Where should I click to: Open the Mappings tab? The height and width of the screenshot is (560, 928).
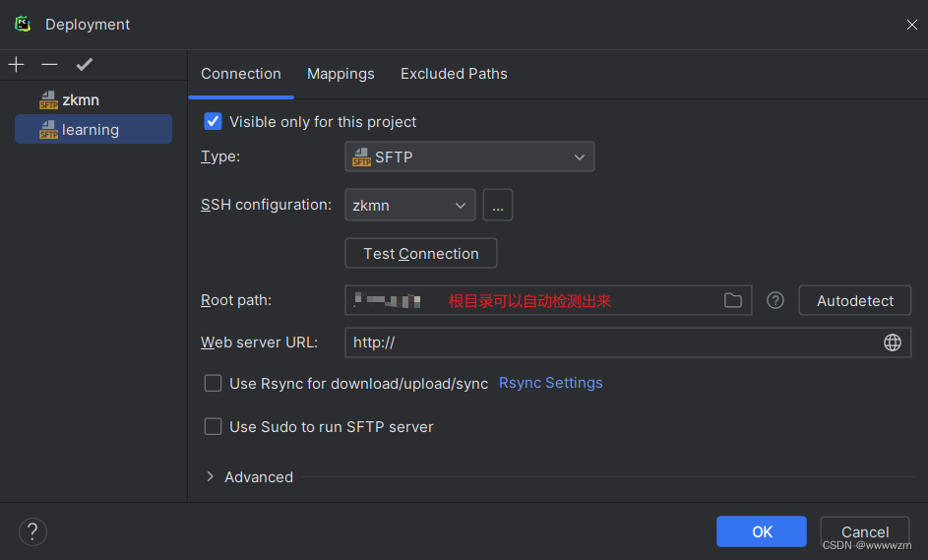340,74
